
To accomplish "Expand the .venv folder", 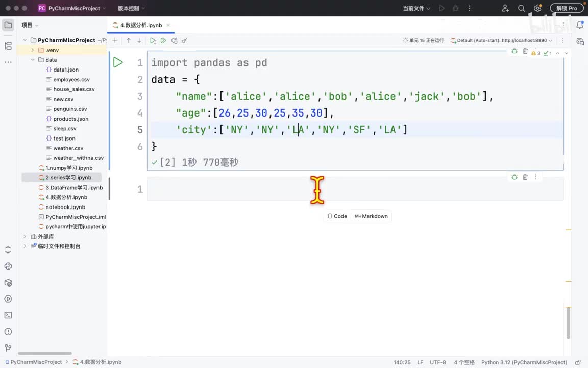I will tap(33, 50).
